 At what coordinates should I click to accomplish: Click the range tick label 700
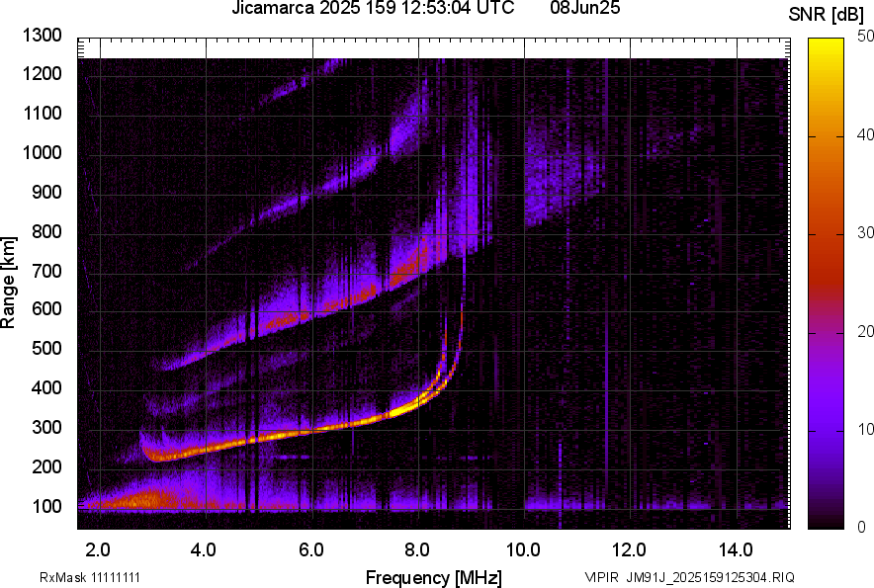[x=46, y=271]
